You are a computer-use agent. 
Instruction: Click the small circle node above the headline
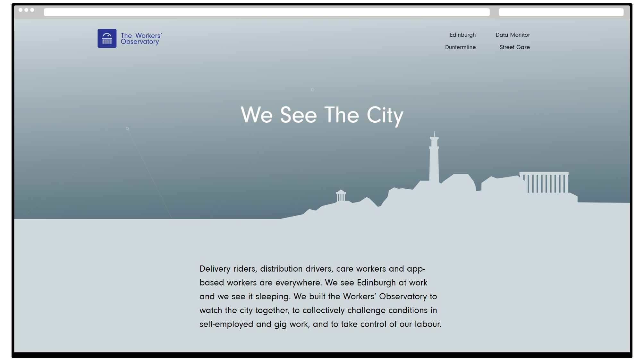(312, 90)
